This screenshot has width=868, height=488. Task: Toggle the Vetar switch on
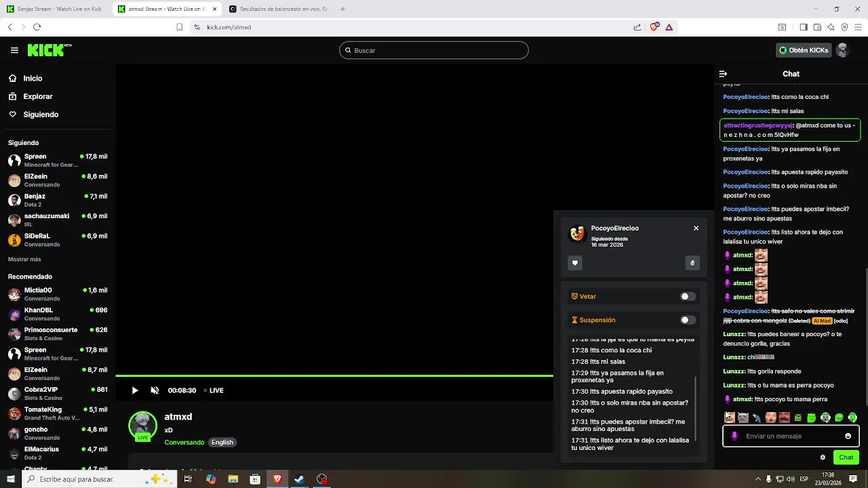coord(688,296)
